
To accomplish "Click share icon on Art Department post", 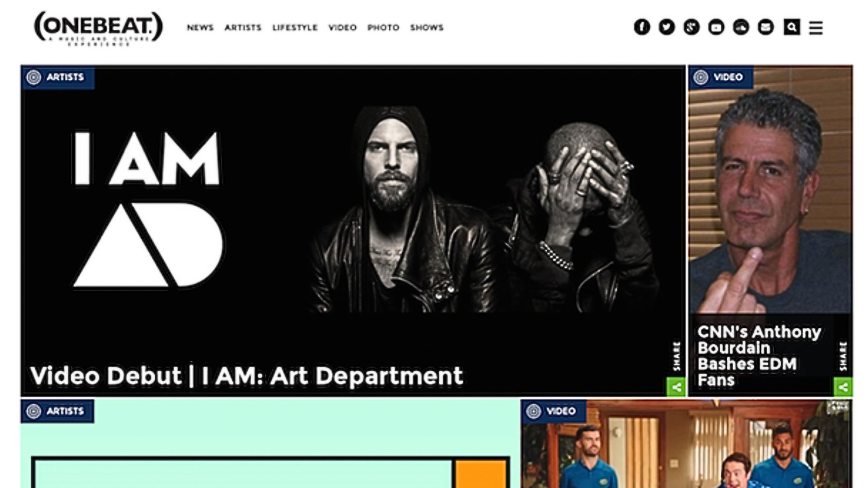I will click(676, 387).
